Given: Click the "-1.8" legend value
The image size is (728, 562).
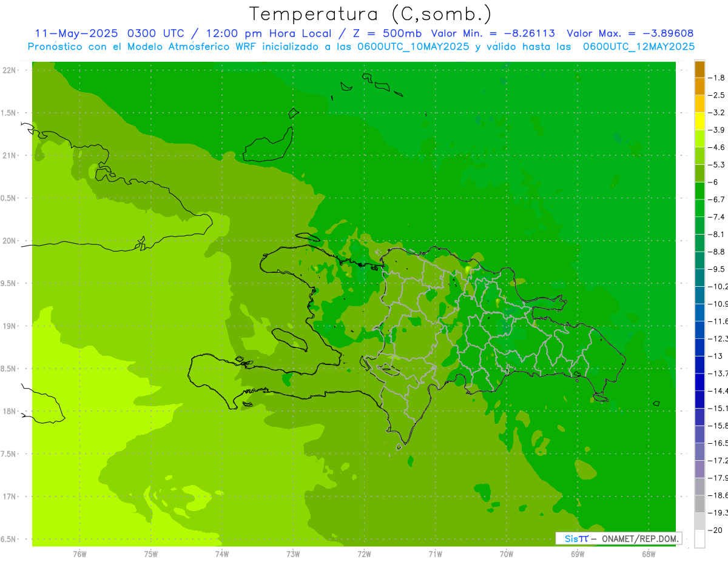Looking at the screenshot, I should (x=716, y=78).
